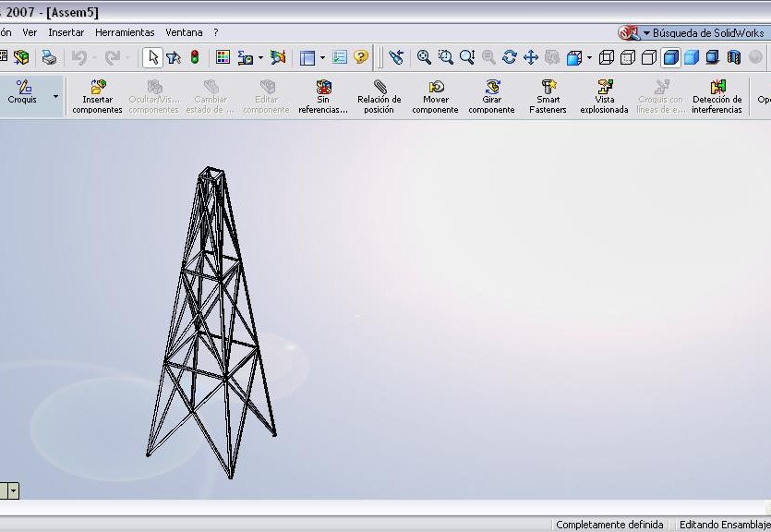Activate the Girar componente tool
771x532 pixels.
pos(491,96)
